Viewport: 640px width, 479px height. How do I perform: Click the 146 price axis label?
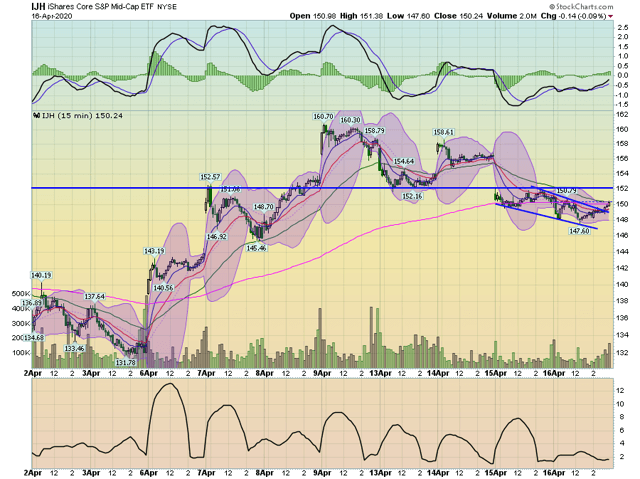(622, 235)
